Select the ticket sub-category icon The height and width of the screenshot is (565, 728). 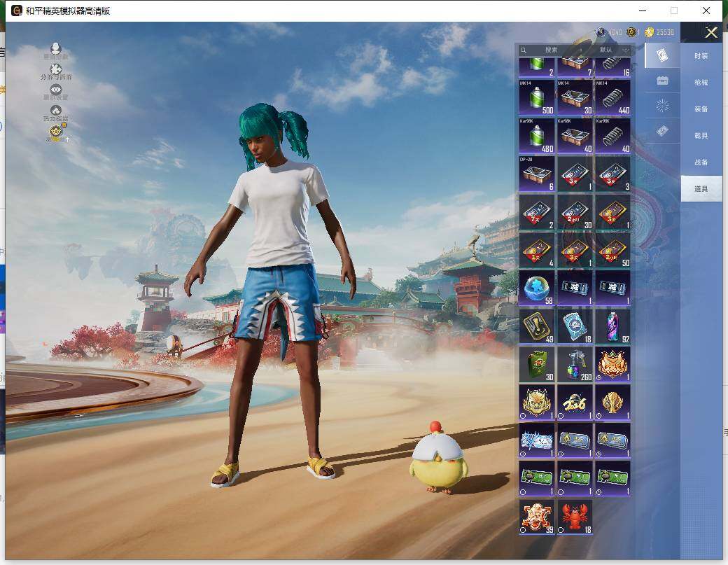662,131
